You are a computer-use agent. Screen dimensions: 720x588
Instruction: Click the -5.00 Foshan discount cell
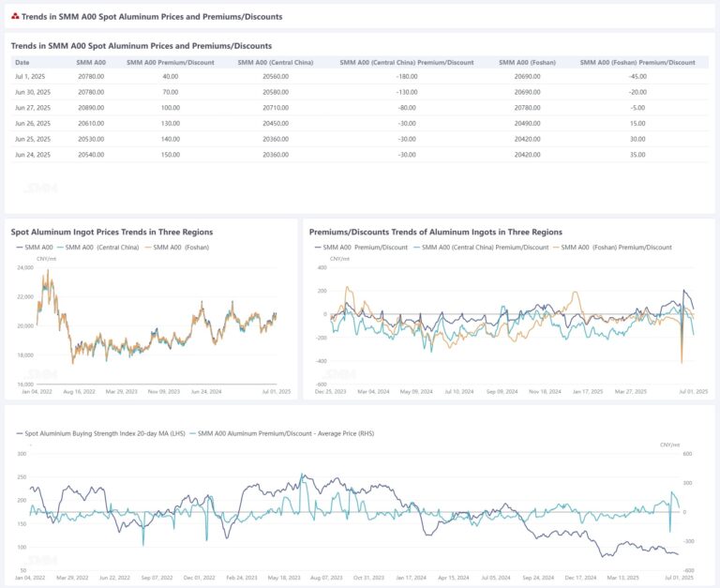tap(637, 108)
